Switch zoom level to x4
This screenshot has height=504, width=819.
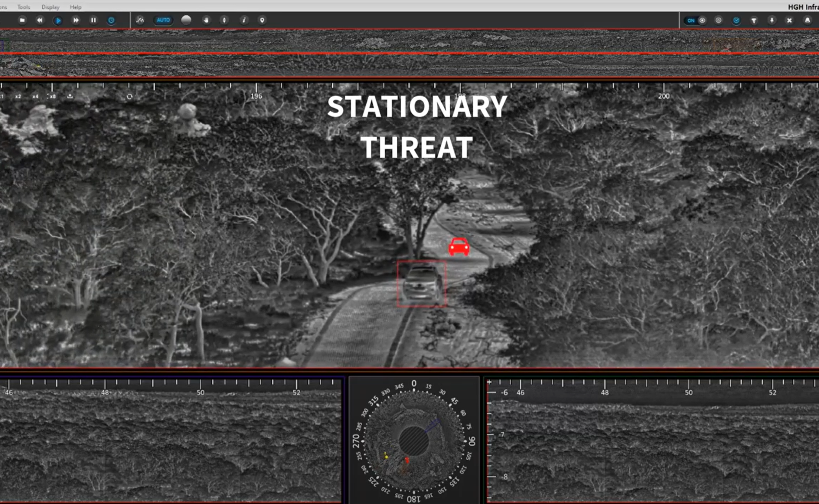point(36,96)
